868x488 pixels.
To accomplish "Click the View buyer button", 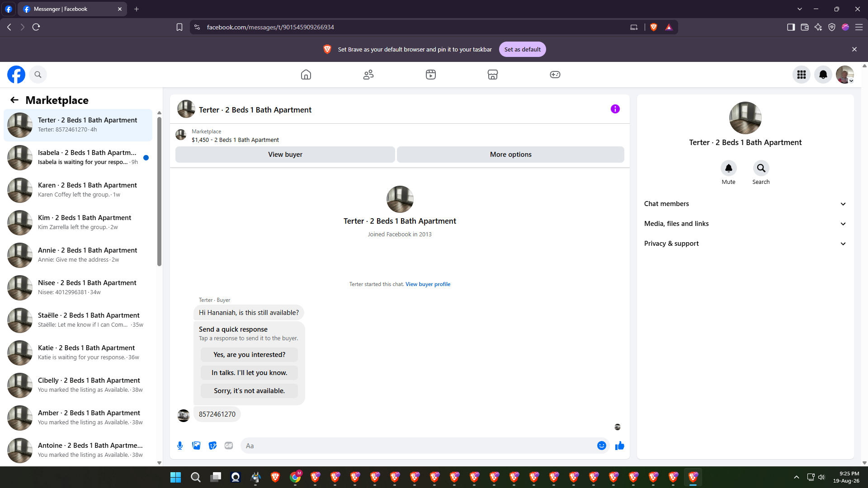I will click(285, 155).
